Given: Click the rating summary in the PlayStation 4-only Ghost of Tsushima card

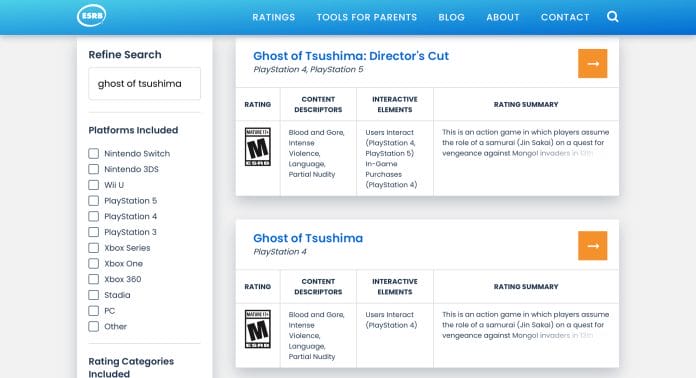Looking at the screenshot, I should tap(526, 325).
